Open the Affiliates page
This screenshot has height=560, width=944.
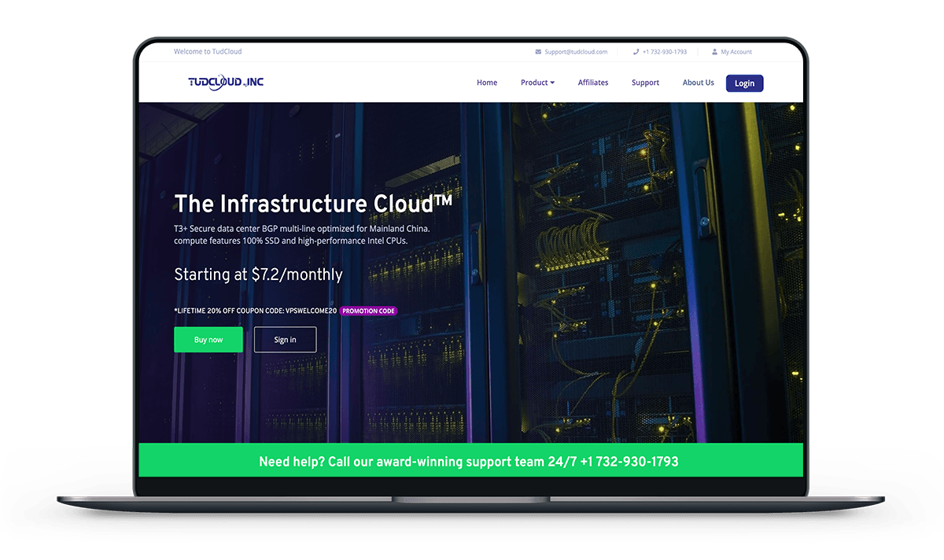point(593,83)
